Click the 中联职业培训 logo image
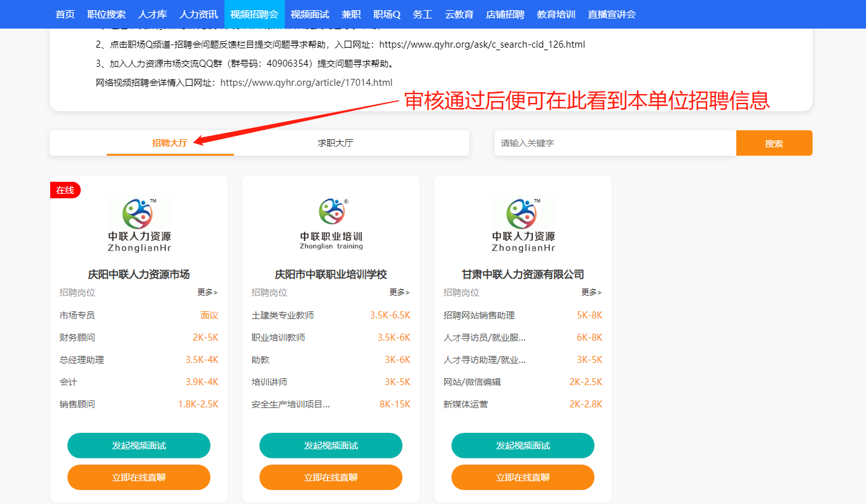 (x=331, y=224)
